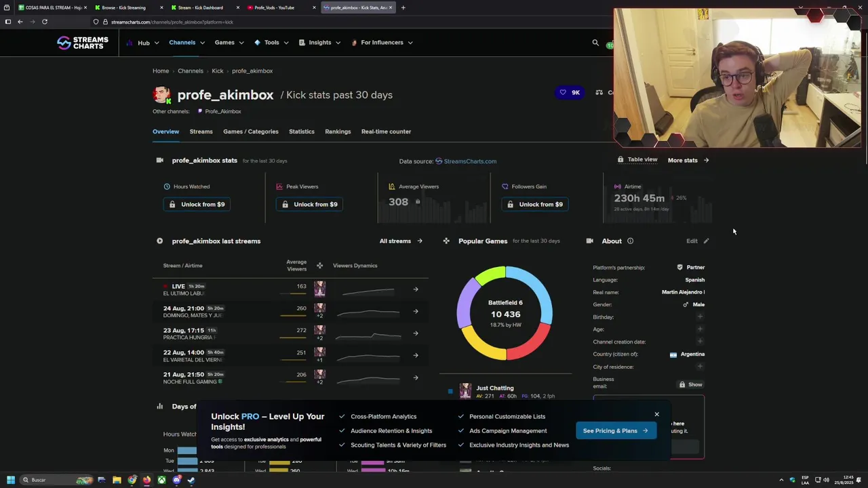The height and width of the screenshot is (488, 868).
Task: Click the pencil Edit icon in About
Action: 706,241
